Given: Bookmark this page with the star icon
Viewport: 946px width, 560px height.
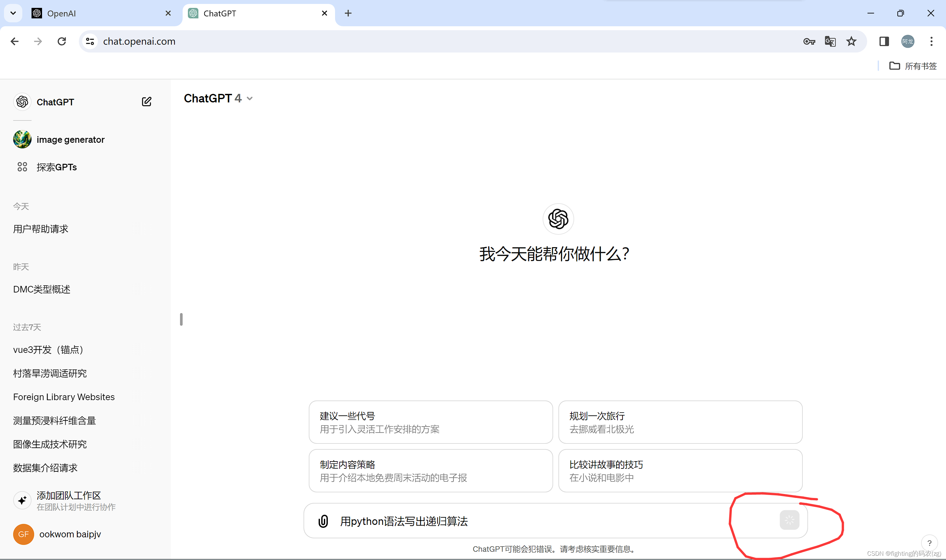Looking at the screenshot, I should [x=852, y=41].
